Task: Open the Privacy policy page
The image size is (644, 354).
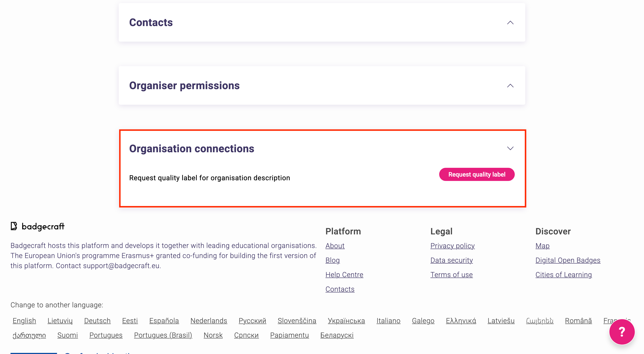Action: click(452, 246)
